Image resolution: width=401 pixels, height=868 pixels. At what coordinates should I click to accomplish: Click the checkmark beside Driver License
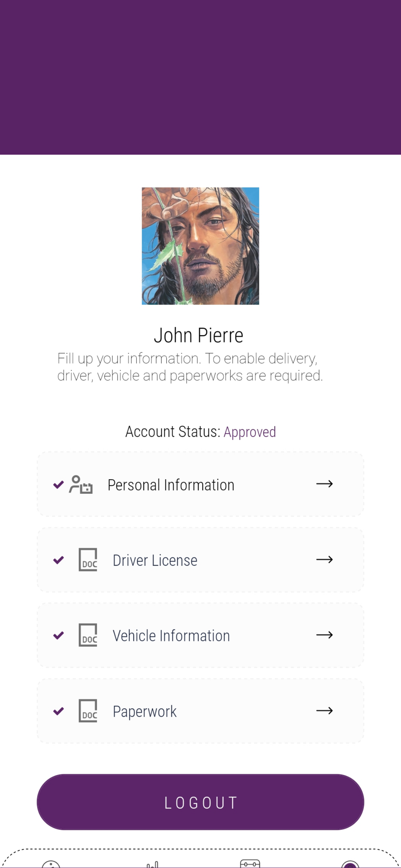click(x=59, y=560)
